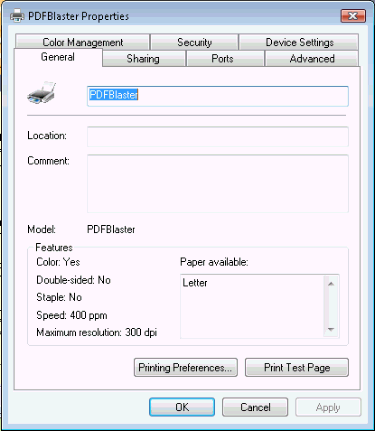This screenshot has width=375, height=431.
Task: Click into the Comment text area
Action: (x=218, y=183)
